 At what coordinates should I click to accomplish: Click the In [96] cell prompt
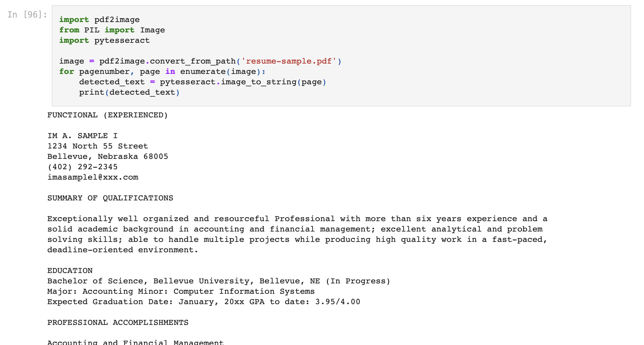tap(27, 15)
